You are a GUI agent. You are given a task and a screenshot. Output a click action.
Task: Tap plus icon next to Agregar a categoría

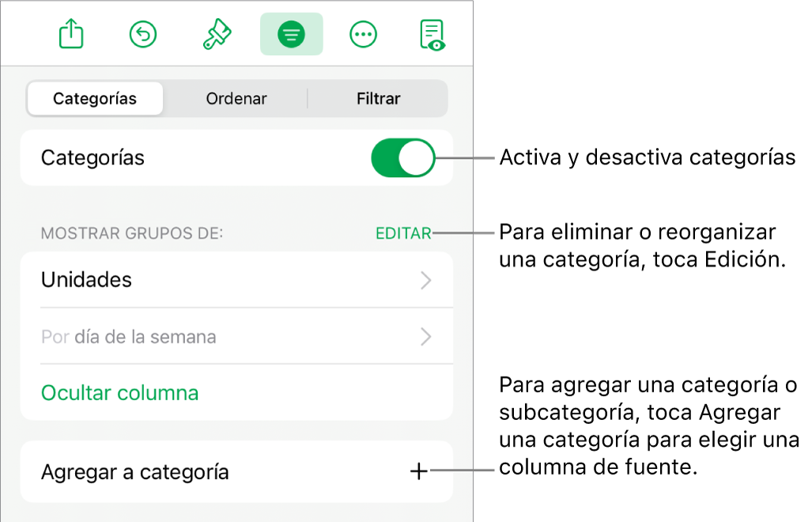pos(418,471)
